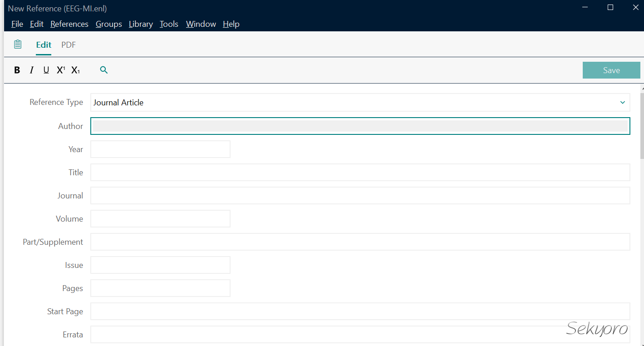
Task: Click the vertical scrollbar thumb
Action: (x=642, y=125)
